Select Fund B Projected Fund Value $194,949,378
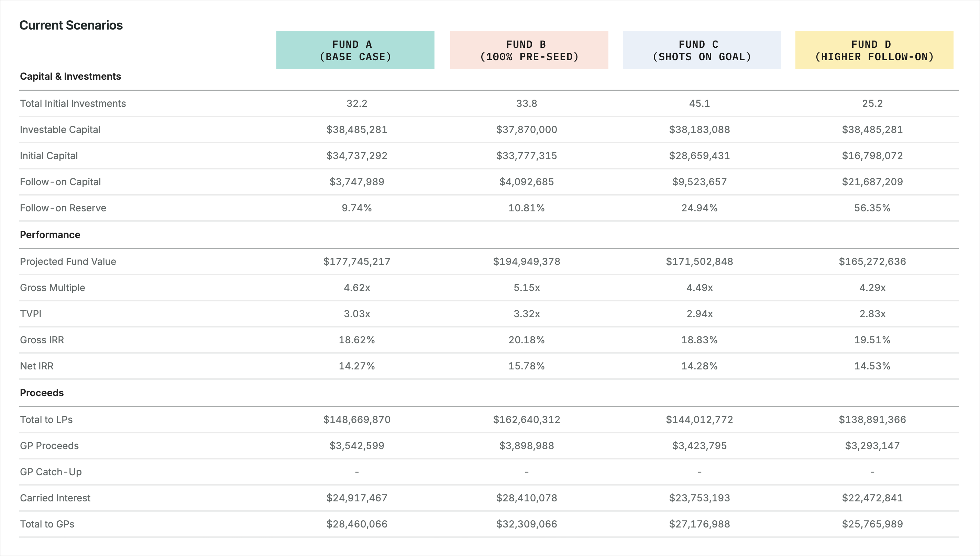The height and width of the screenshot is (556, 980). tap(526, 262)
